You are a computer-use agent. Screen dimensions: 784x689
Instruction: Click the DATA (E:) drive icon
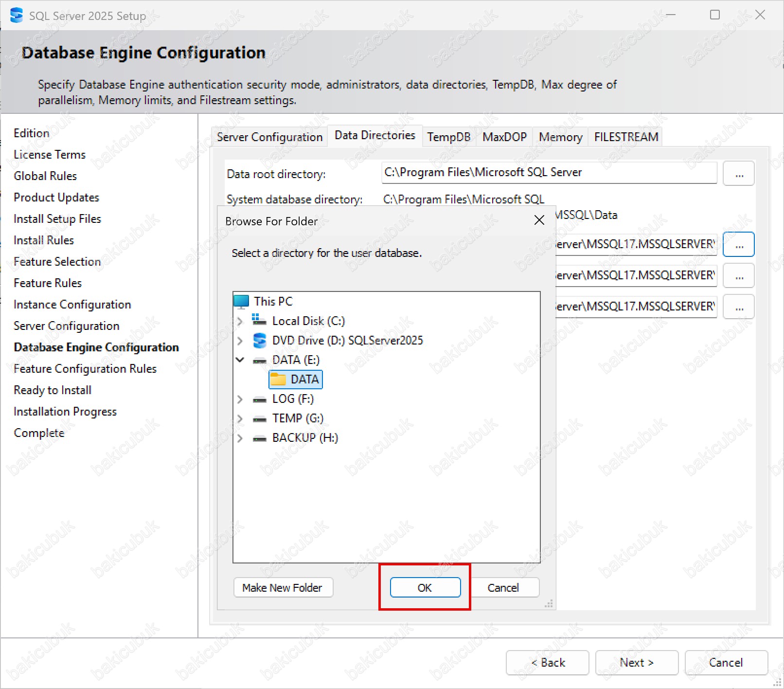pyautogui.click(x=260, y=360)
